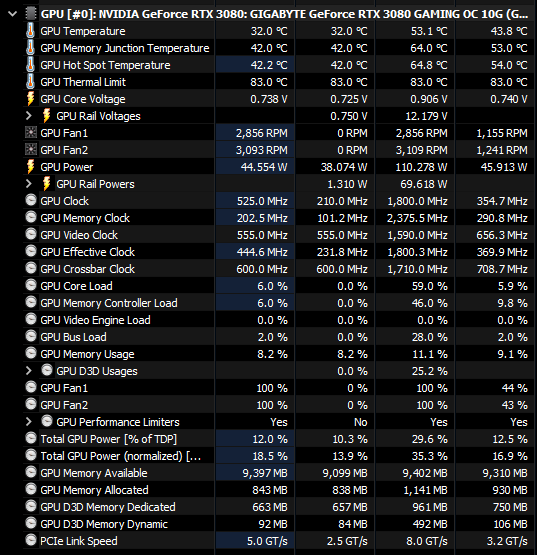Viewport: 537px width, 555px height.
Task: Select the GPU Memory Junction Temperature row
Action: 279,48
